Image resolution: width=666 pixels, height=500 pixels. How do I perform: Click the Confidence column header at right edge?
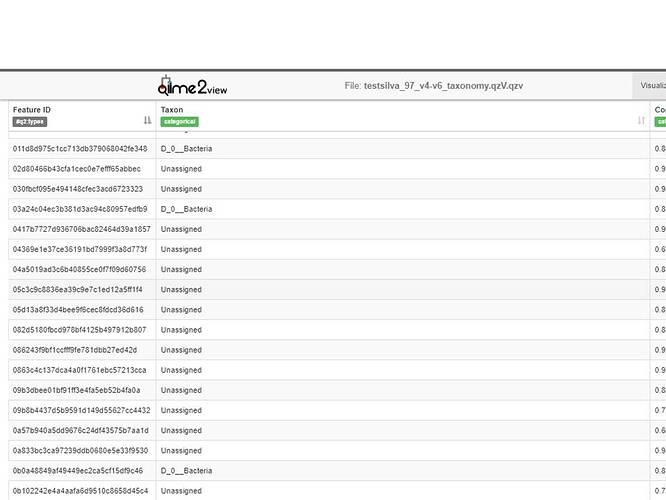(659, 109)
